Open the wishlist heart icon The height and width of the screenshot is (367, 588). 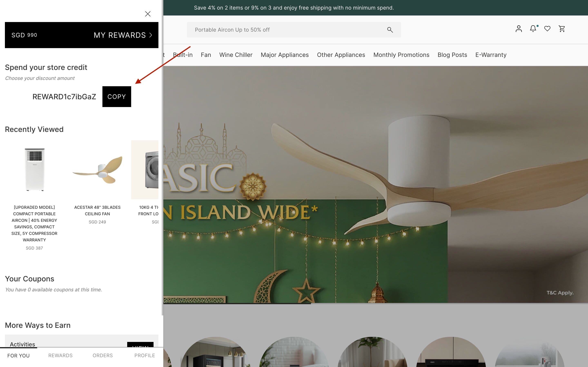coord(547,29)
